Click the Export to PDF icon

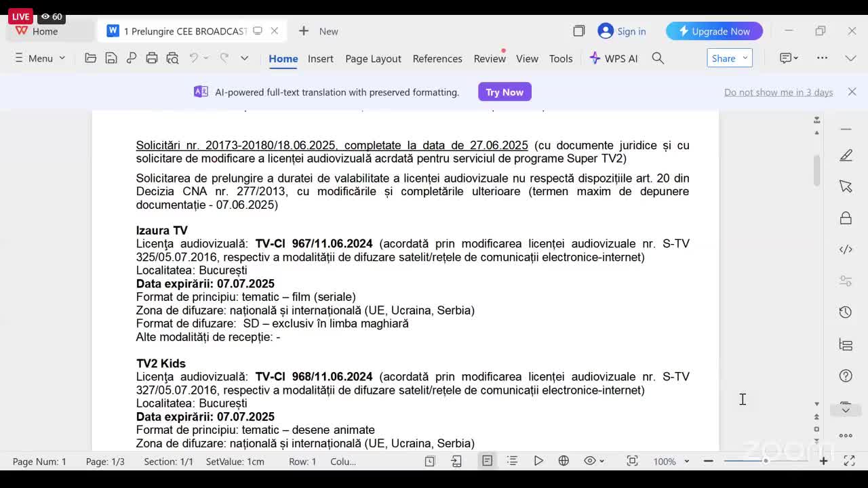[x=132, y=58]
